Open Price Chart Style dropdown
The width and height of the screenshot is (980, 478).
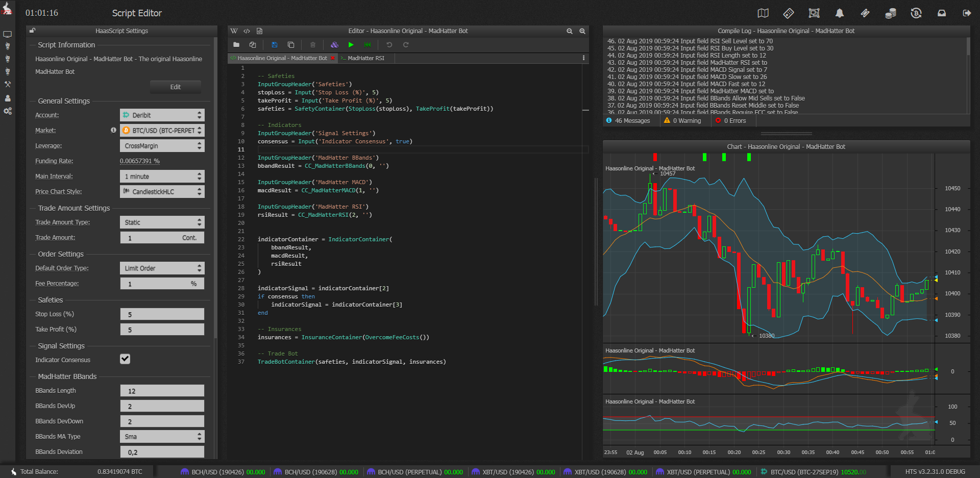click(x=162, y=192)
